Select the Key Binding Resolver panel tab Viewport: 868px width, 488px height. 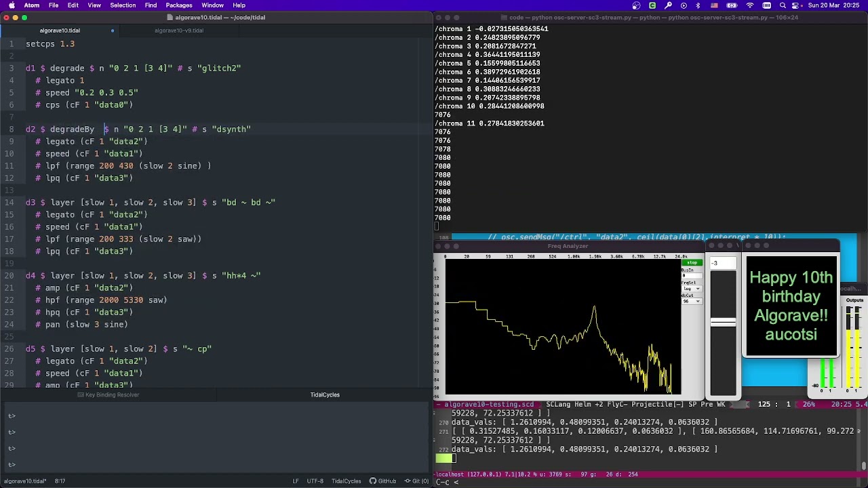108,394
